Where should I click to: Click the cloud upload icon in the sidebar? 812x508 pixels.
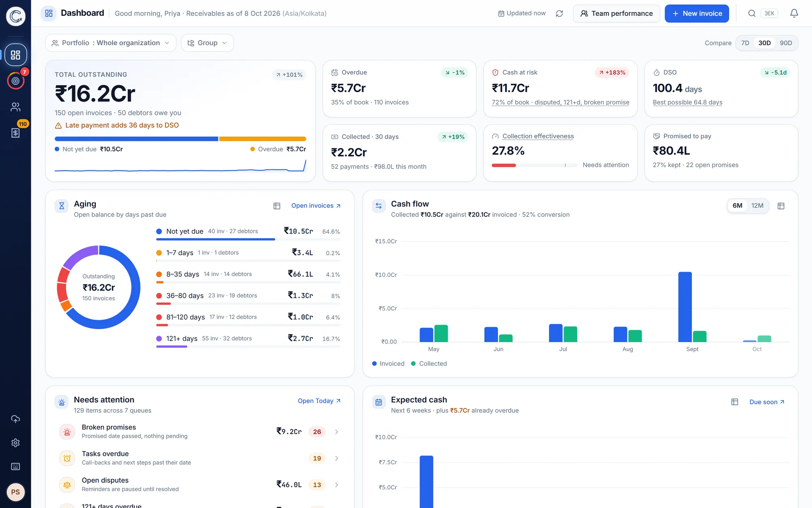point(15,419)
